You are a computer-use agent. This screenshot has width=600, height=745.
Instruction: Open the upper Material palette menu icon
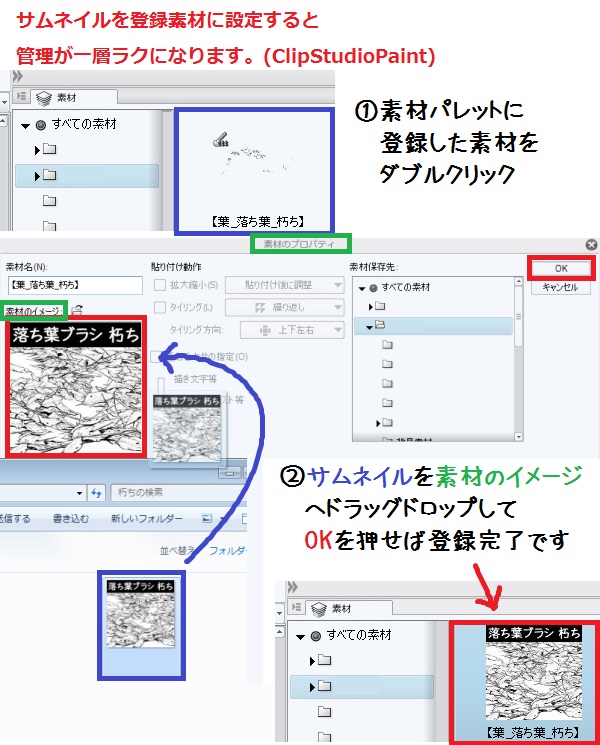pos(21,96)
